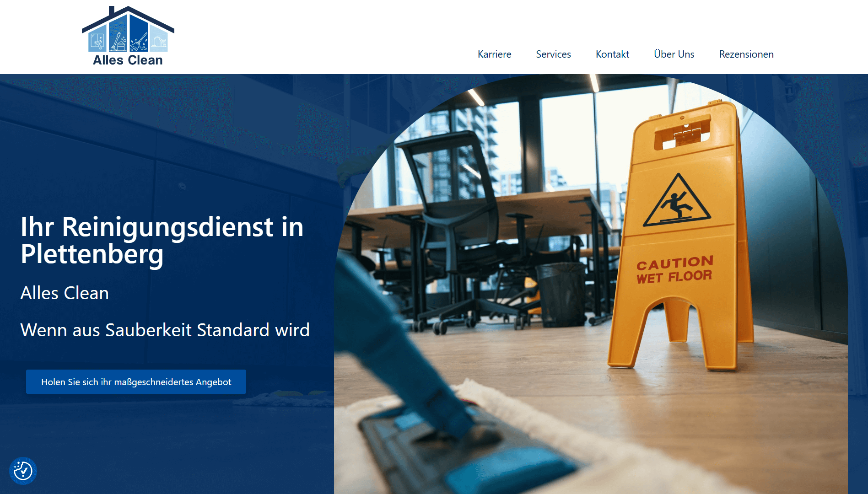
Task: Click the Alles Clean text under the logo
Action: pos(128,59)
